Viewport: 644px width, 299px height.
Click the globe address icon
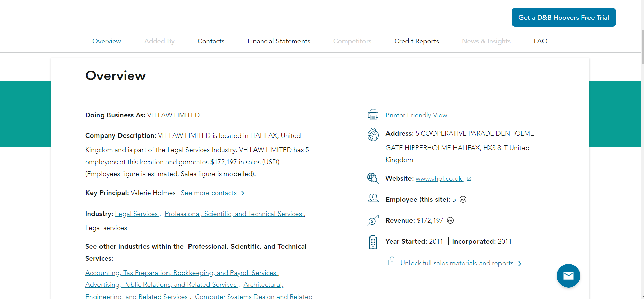tap(373, 134)
